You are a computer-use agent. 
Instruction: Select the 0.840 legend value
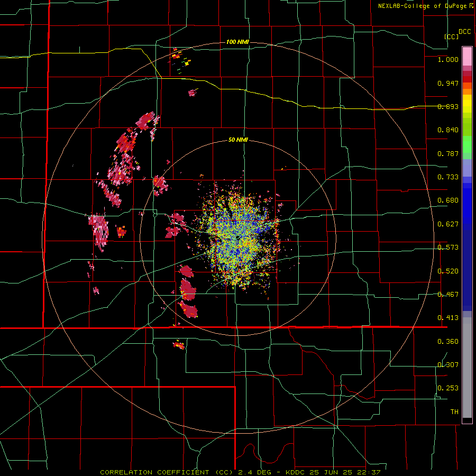(448, 130)
